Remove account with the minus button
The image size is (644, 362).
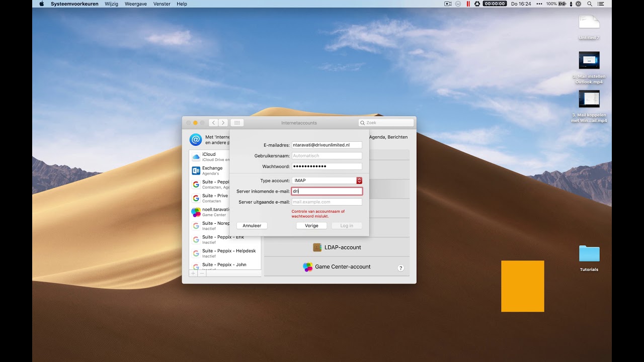(x=202, y=273)
